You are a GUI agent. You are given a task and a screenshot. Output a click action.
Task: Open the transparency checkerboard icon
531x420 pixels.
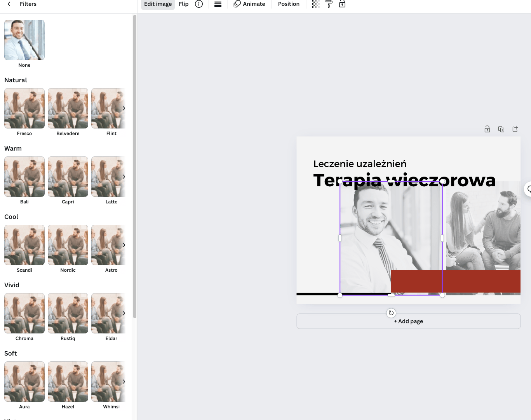tap(315, 4)
